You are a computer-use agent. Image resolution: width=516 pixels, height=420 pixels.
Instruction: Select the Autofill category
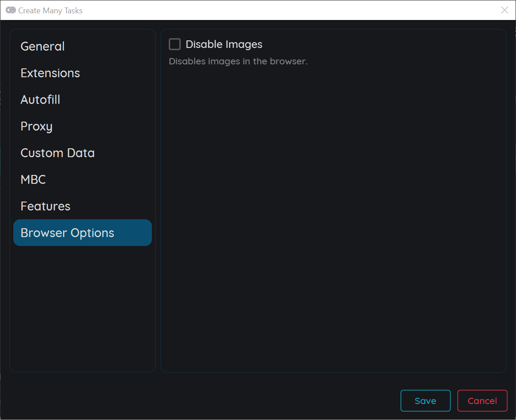(40, 99)
